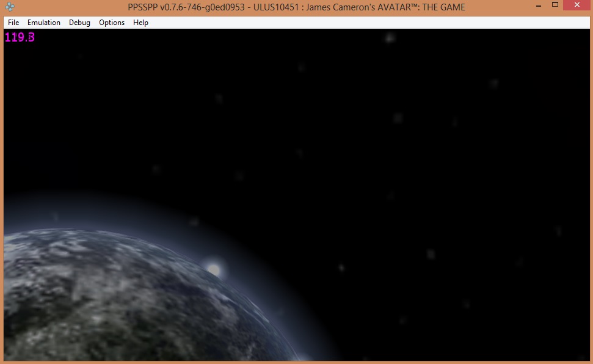This screenshot has height=364, width=593.
Task: Expand the Options menu
Action: [112, 23]
